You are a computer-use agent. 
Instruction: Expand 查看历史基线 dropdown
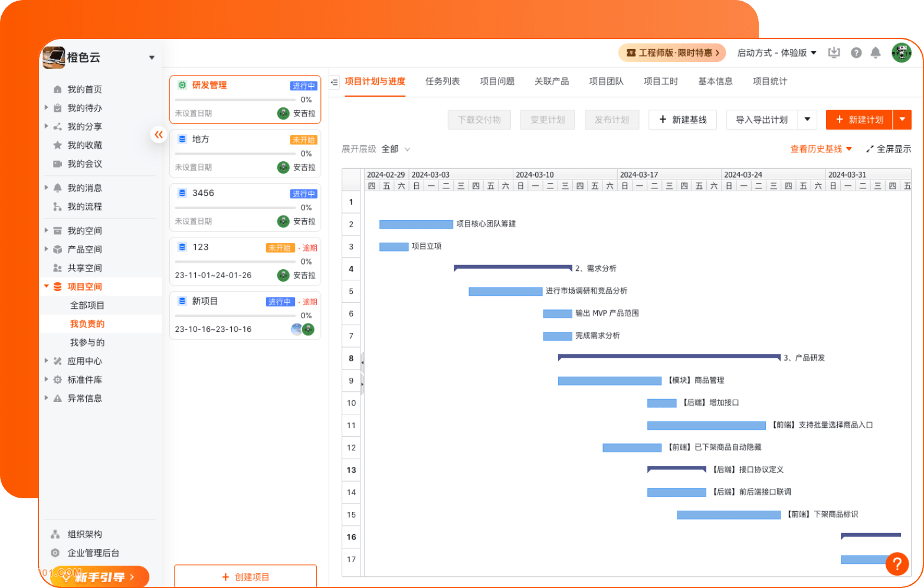pos(821,149)
